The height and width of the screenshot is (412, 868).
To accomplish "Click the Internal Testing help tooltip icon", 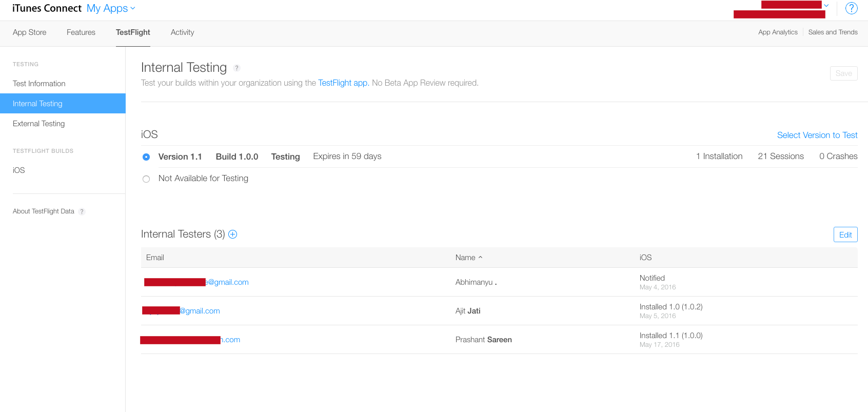I will [236, 68].
